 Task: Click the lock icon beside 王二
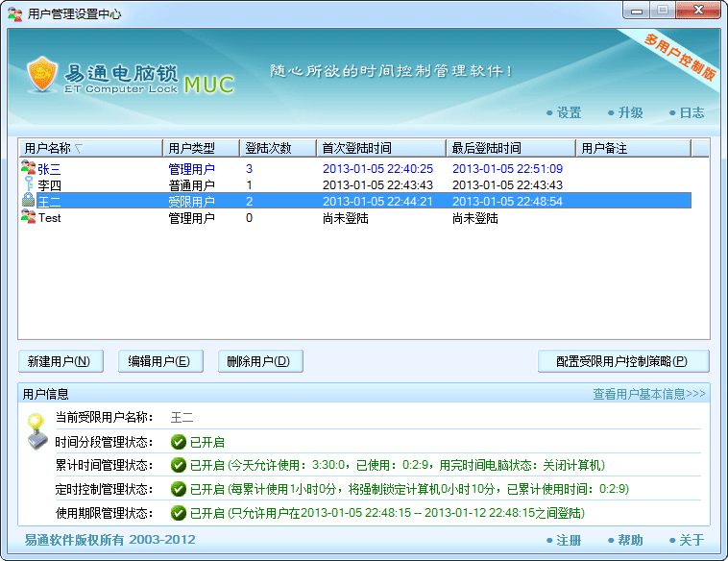28,201
